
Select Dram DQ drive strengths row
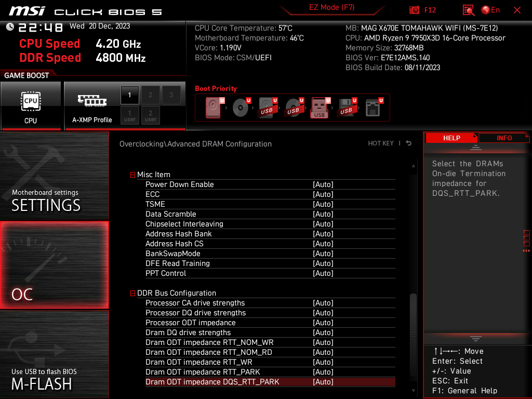coord(270,332)
